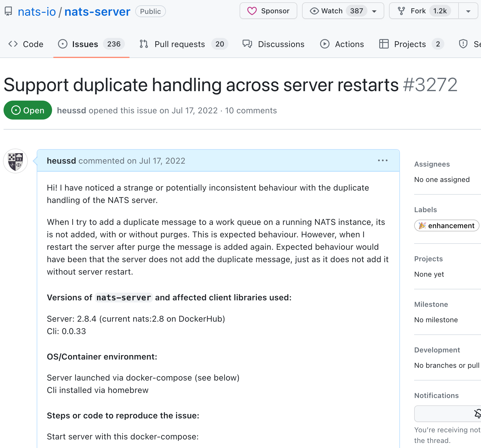Click the Issues circle icon

[63, 44]
